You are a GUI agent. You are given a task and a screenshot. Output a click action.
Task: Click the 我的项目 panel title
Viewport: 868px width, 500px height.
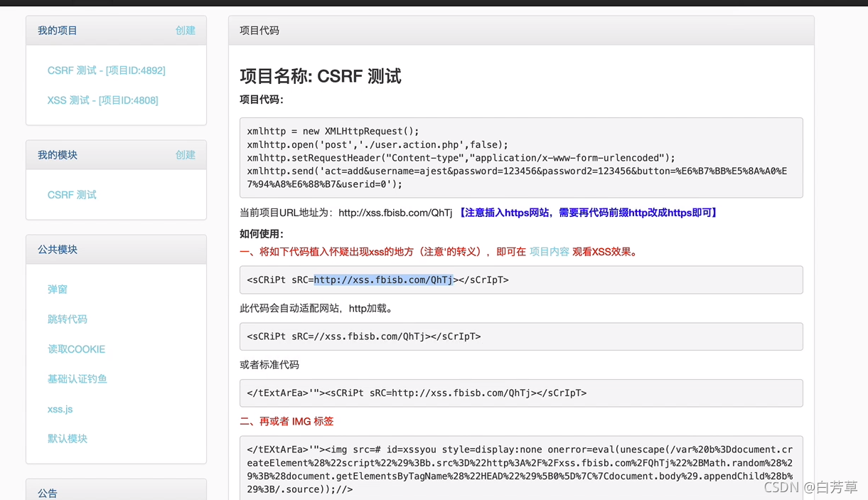pyautogui.click(x=58, y=31)
